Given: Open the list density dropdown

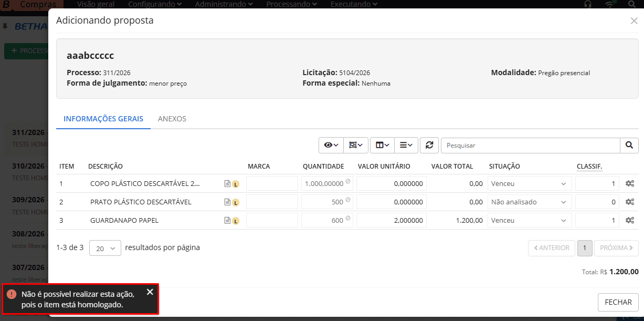Looking at the screenshot, I should (x=406, y=145).
